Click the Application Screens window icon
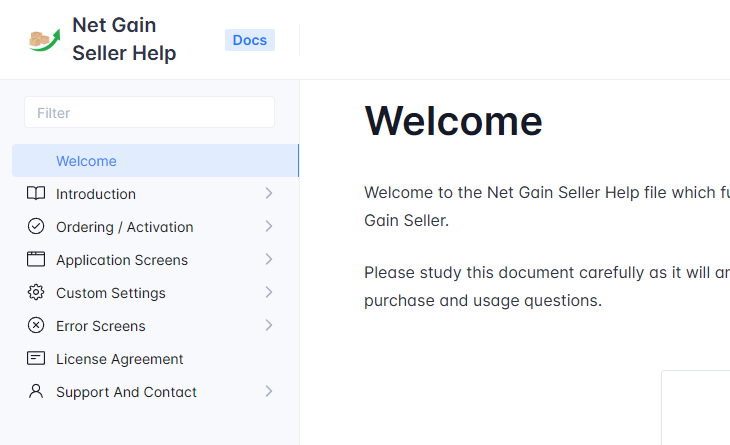Screen dimensions: 730x445 coord(36,259)
